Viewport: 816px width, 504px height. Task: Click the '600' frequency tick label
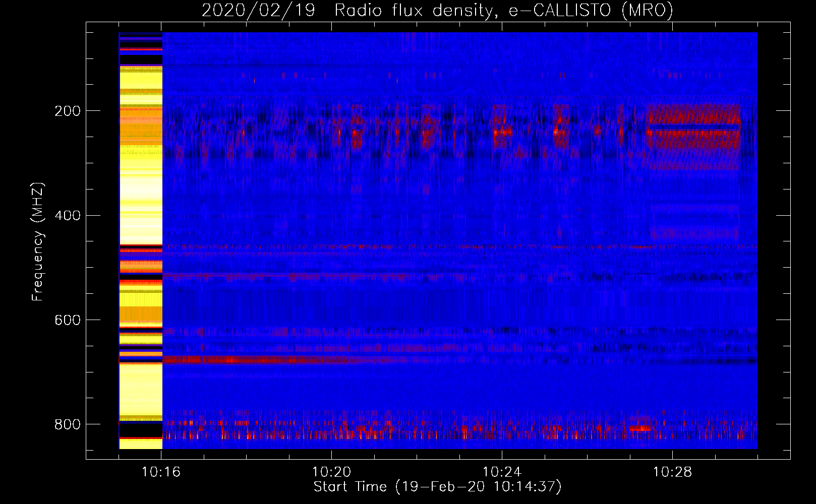68,321
